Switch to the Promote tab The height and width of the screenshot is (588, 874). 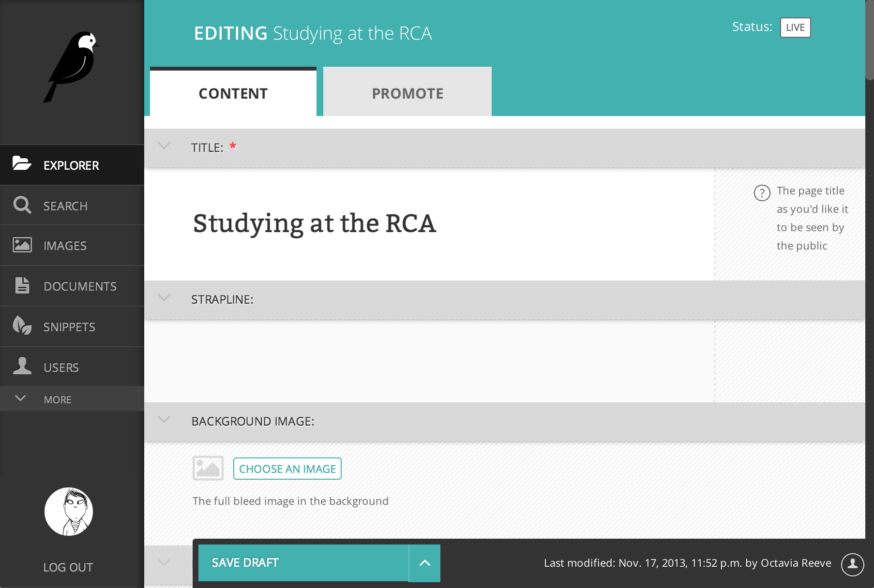(407, 93)
